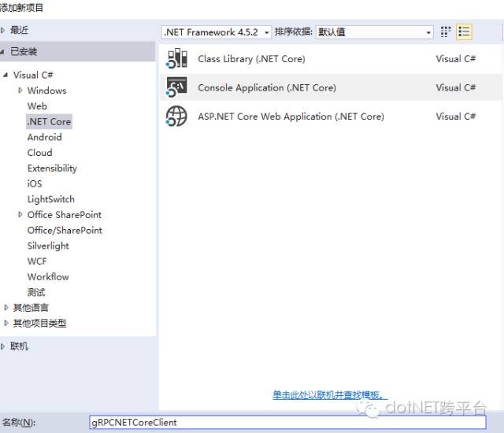Select Web in the template tree
This screenshot has height=433, width=504.
tap(37, 106)
